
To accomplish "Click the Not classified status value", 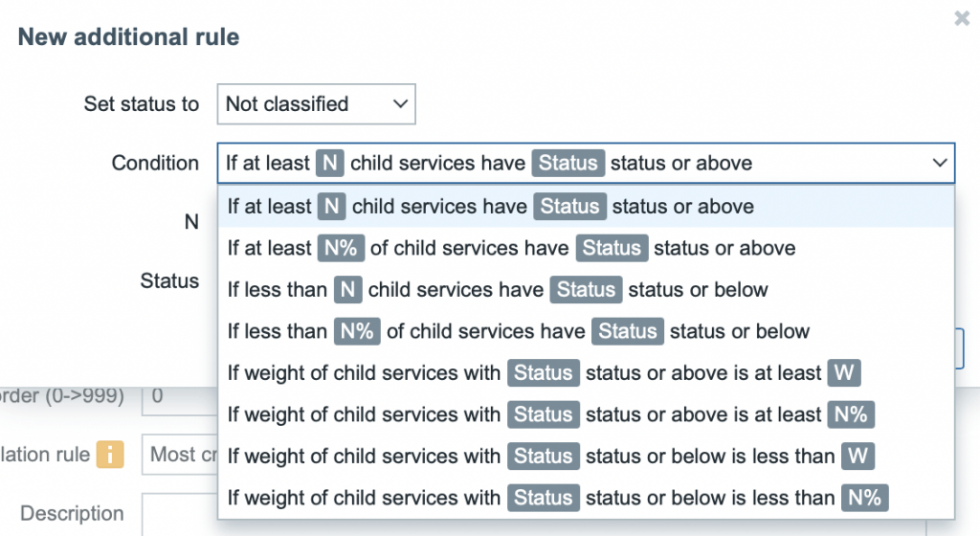I will [x=287, y=104].
